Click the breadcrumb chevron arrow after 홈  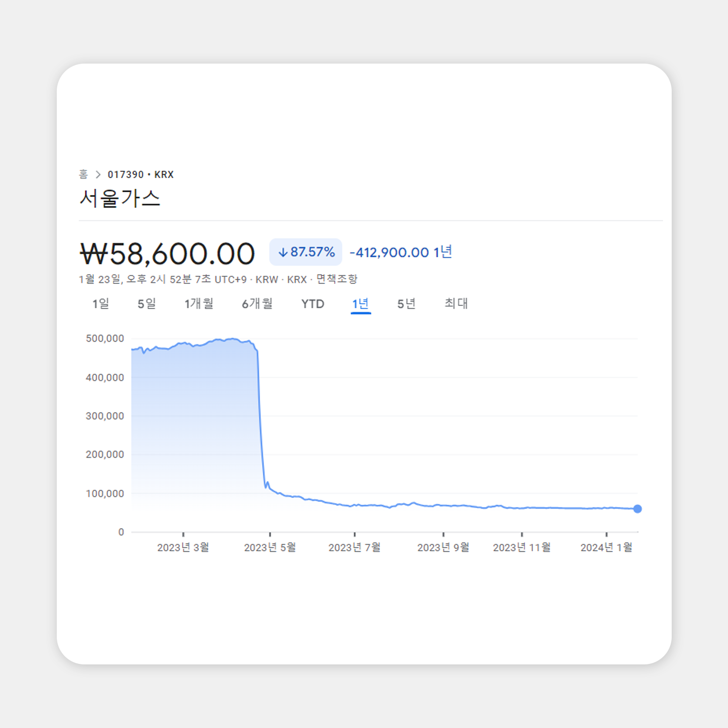(x=98, y=174)
